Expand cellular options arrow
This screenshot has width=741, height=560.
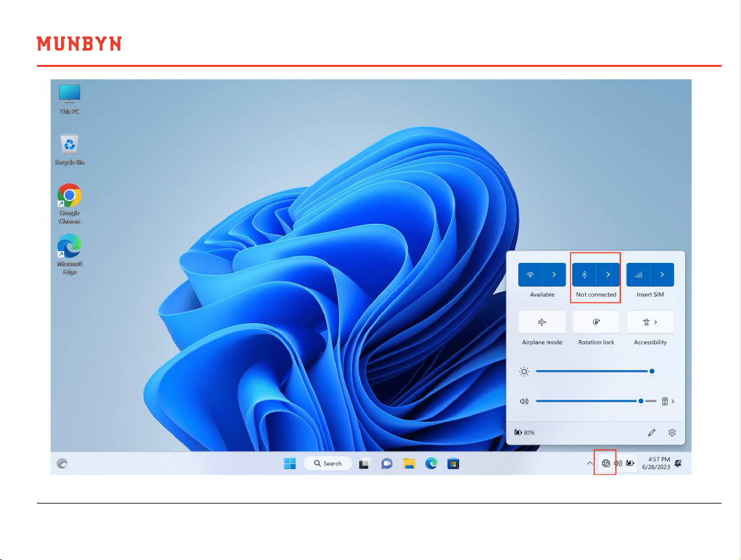coord(662,274)
